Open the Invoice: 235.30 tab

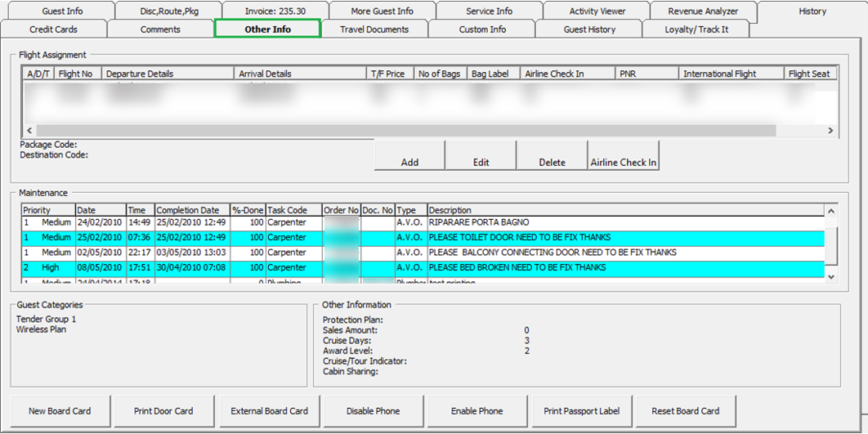pos(275,11)
